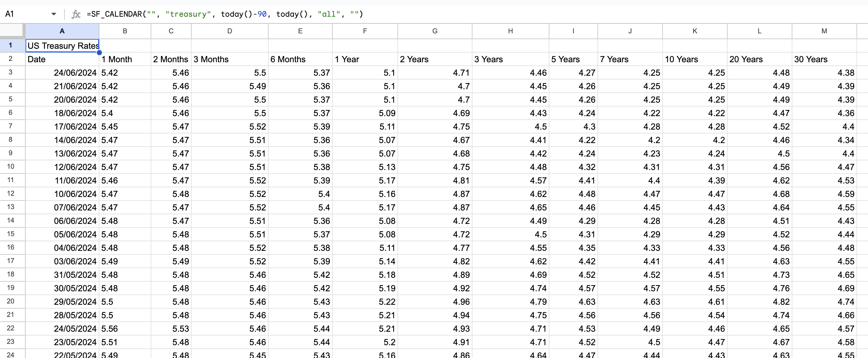Click 1 Year value 5.13 for 12/06/2024

point(365,167)
